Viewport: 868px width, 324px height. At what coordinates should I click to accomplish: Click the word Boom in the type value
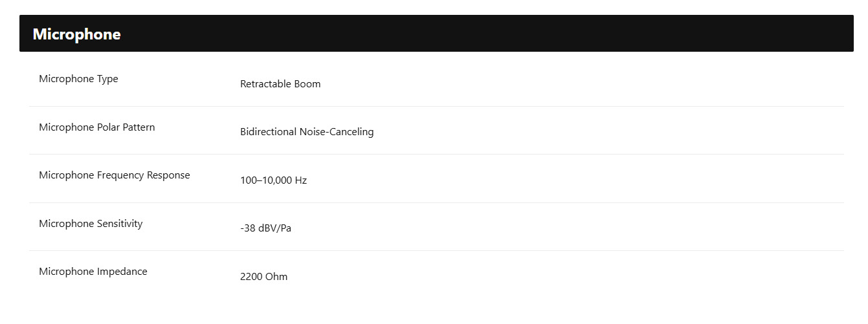coord(307,84)
